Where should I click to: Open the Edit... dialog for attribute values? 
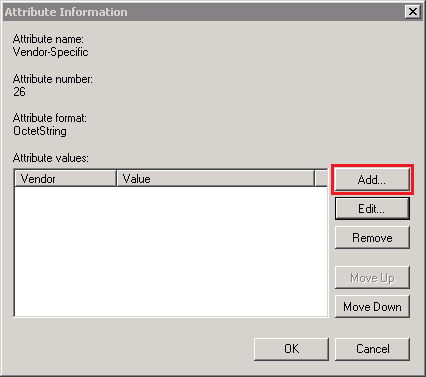tap(372, 209)
